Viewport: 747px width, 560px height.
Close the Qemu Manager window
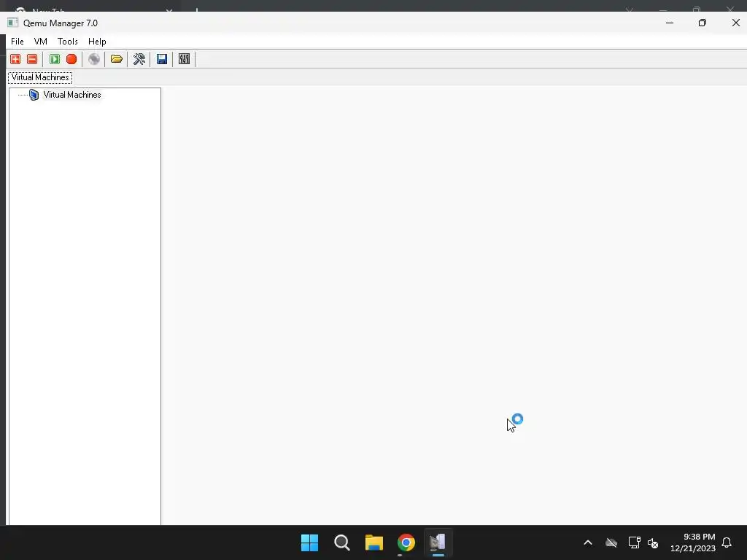pos(735,23)
